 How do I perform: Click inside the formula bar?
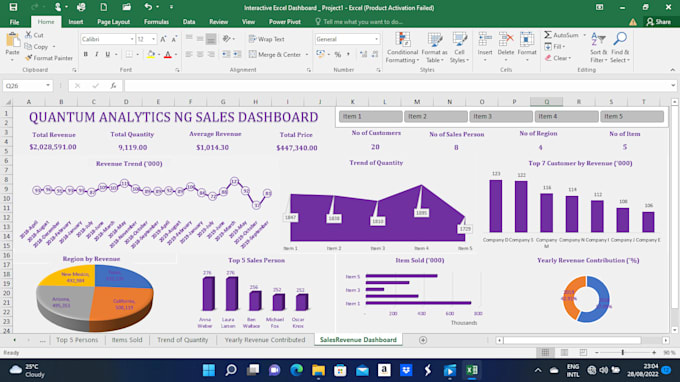tap(397, 85)
